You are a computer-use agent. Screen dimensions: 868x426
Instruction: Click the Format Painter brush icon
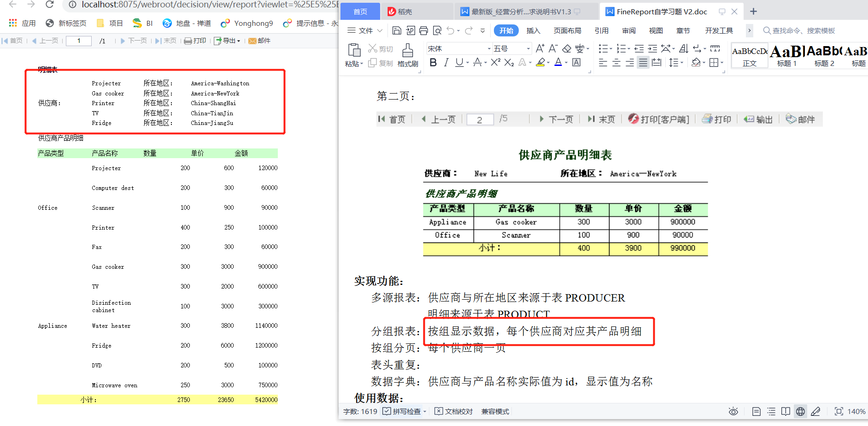[x=408, y=50]
